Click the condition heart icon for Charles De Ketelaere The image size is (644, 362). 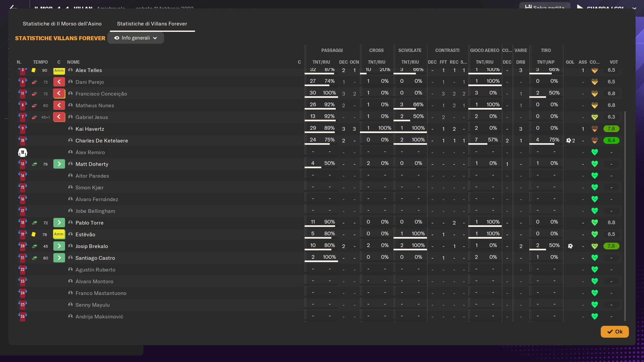594,140
